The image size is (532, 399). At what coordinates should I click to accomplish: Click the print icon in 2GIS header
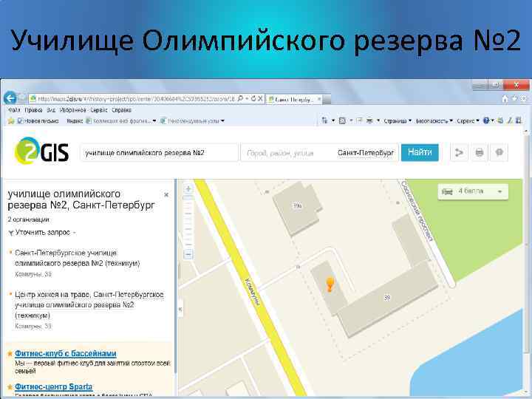click(479, 153)
